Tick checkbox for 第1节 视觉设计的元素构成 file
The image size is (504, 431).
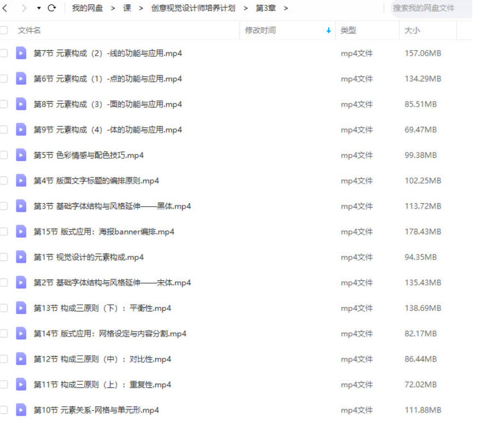point(3,257)
